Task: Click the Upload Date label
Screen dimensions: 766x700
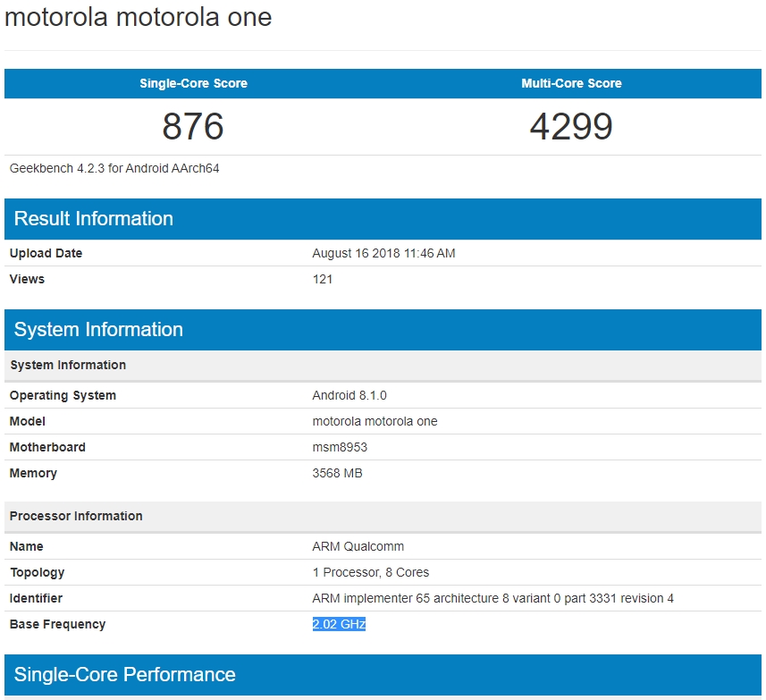Action: (x=46, y=253)
